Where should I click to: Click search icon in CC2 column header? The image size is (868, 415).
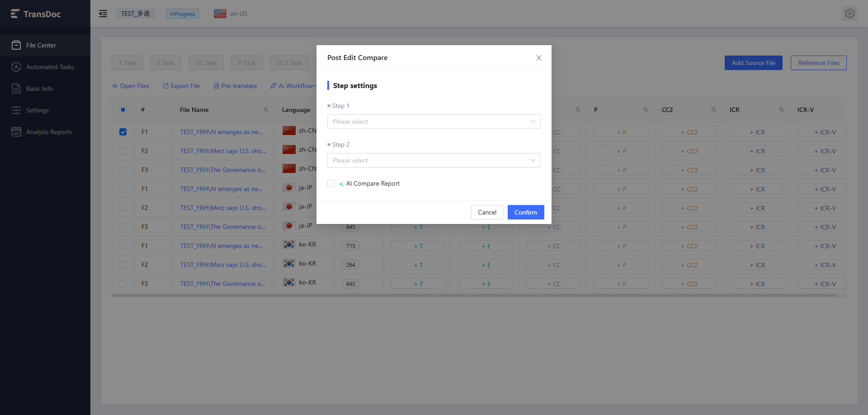click(714, 110)
